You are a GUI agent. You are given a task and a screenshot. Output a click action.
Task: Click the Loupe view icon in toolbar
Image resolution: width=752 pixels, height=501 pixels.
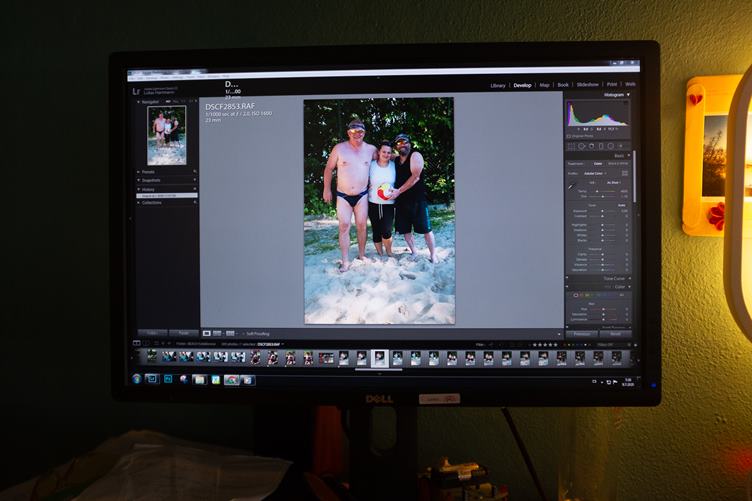207,333
